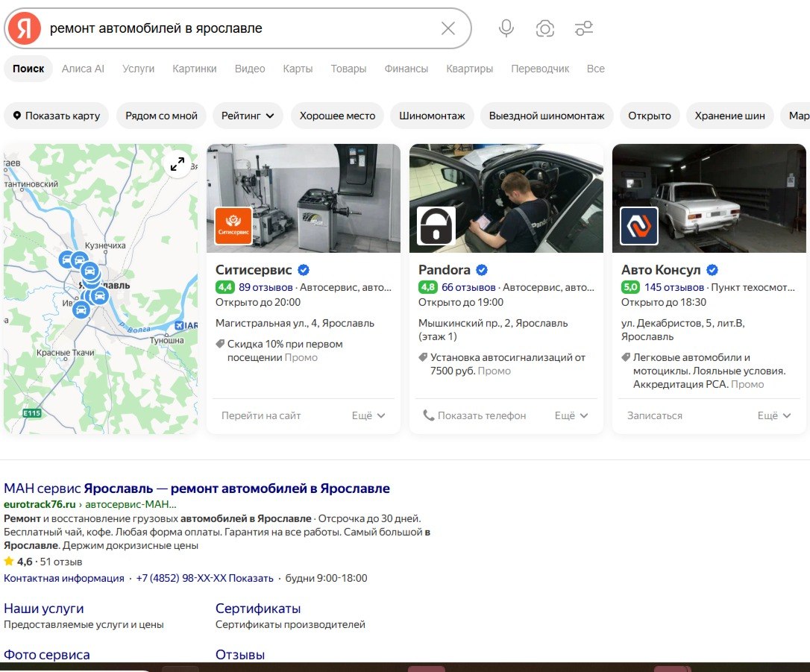
Task: Open image search via camera icon
Action: point(545,28)
